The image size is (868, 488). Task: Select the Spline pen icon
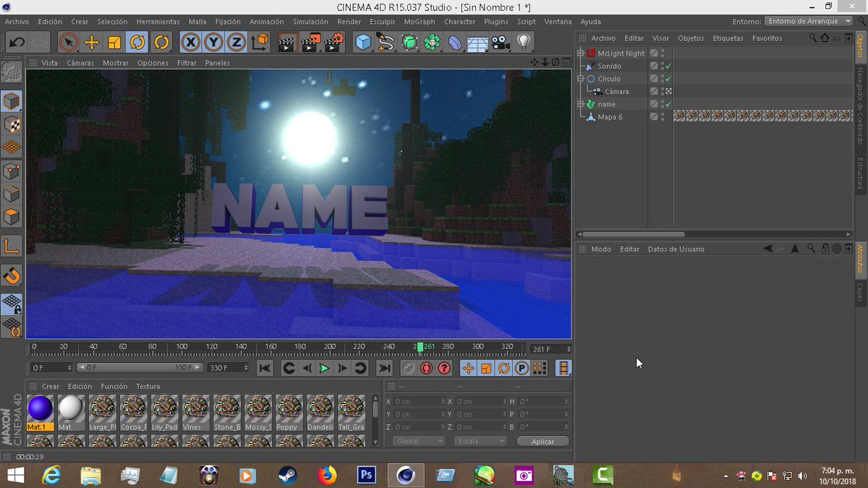point(386,43)
